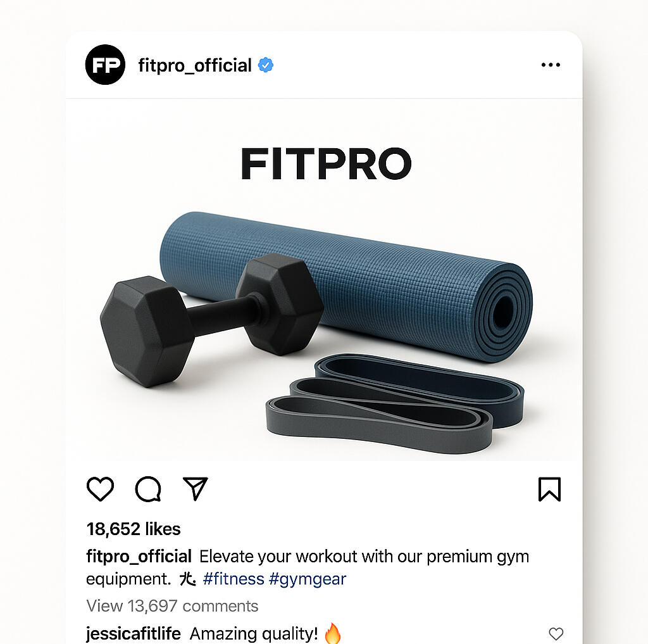The image size is (648, 644).
Task: Open fitpro_official profile from header username
Action: (x=195, y=65)
